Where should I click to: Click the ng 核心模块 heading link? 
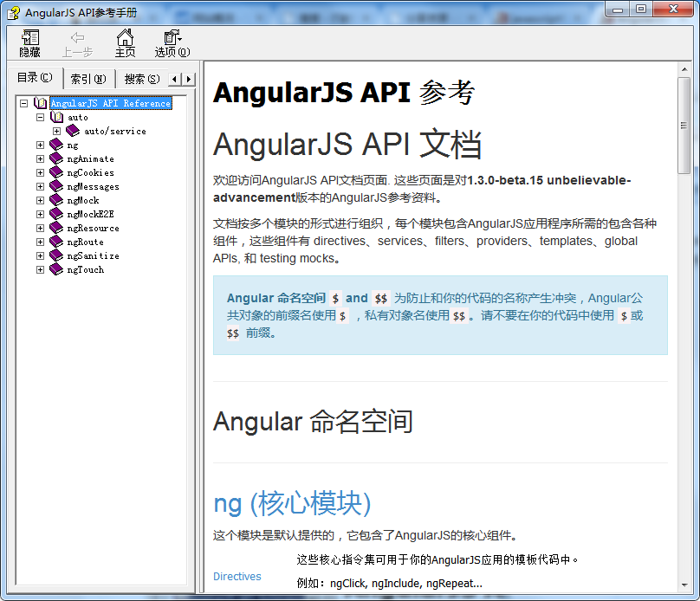point(292,502)
